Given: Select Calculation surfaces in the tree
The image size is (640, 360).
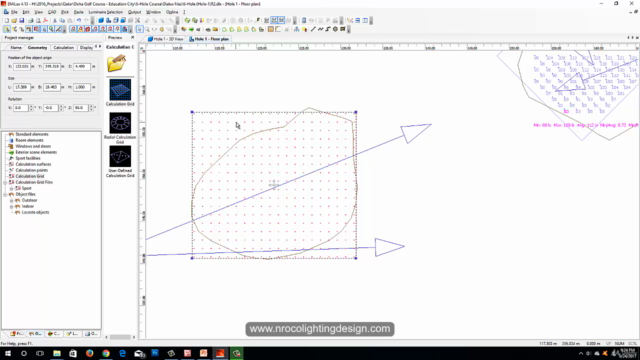Looking at the screenshot, I should 33,164.
